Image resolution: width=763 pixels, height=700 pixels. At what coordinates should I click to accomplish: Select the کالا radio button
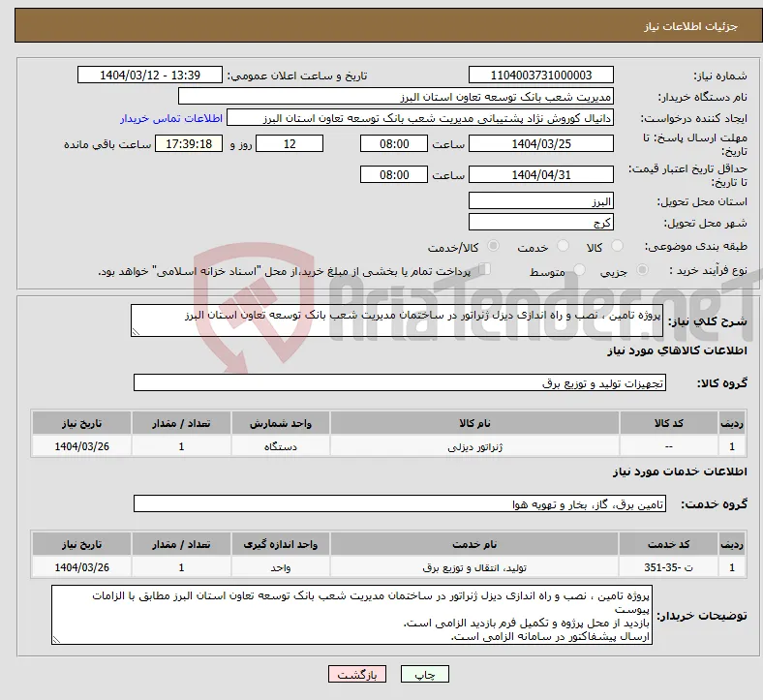617,246
